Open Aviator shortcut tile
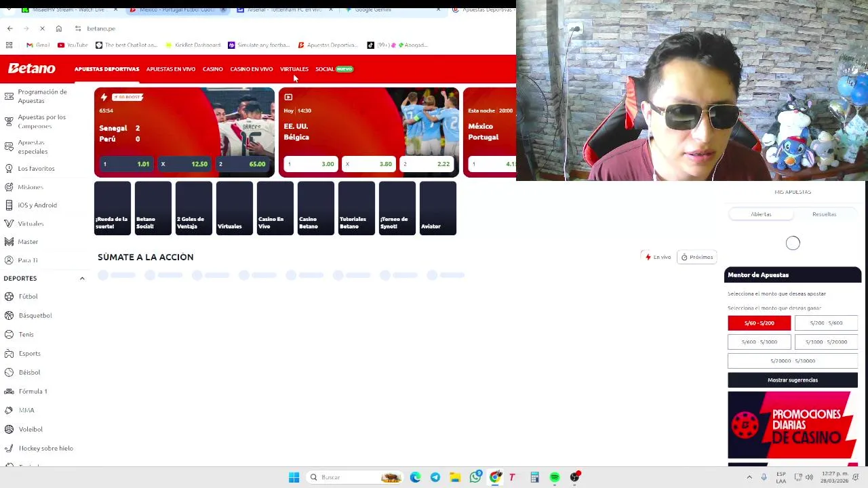The height and width of the screenshot is (488, 868). (x=438, y=208)
